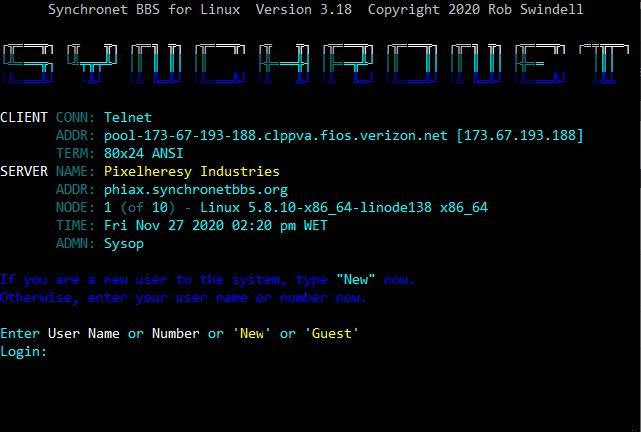Click the SYNCHRONET ASCII art banner
The width and height of the screenshot is (641, 432).
pyautogui.click(x=316, y=64)
